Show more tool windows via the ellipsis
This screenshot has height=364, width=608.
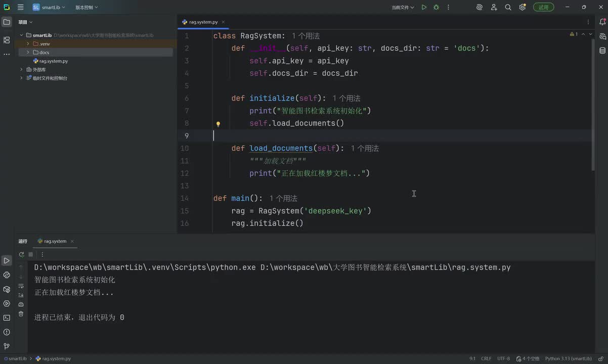(x=7, y=54)
